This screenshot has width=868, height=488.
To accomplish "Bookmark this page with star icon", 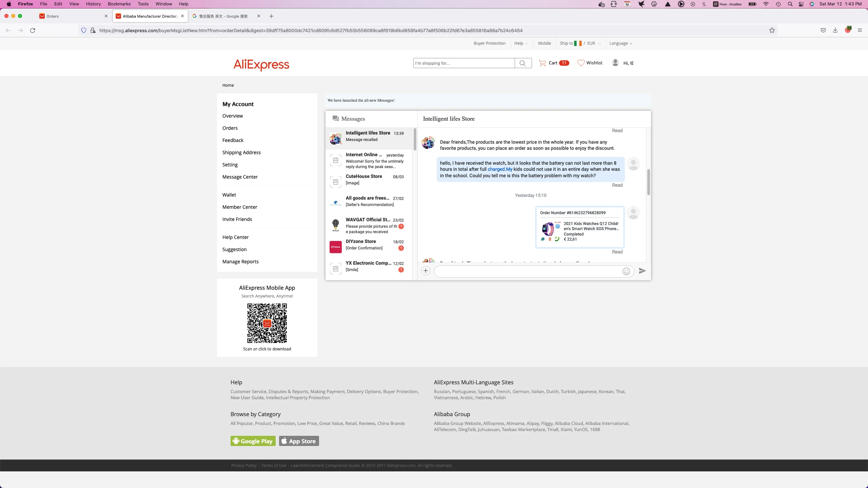I will (772, 30).
